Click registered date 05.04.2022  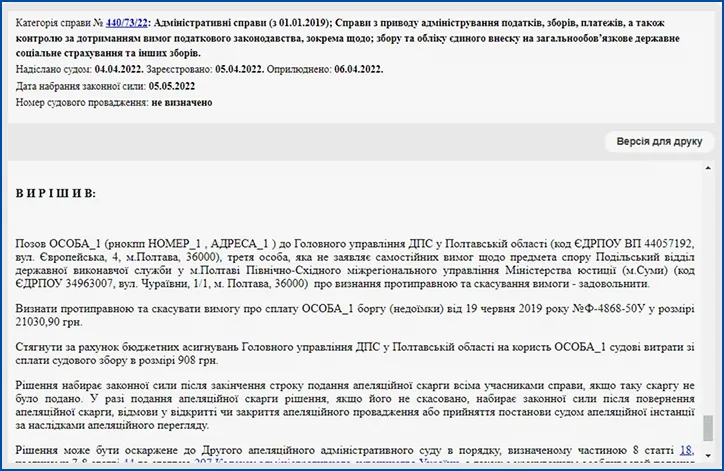click(240, 69)
